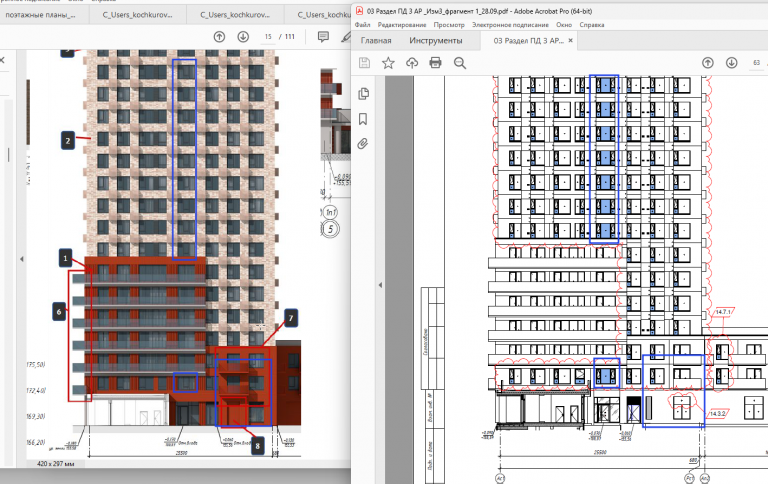The width and height of the screenshot is (768, 484).
Task: Open the Редактирование menu
Action: click(x=402, y=24)
